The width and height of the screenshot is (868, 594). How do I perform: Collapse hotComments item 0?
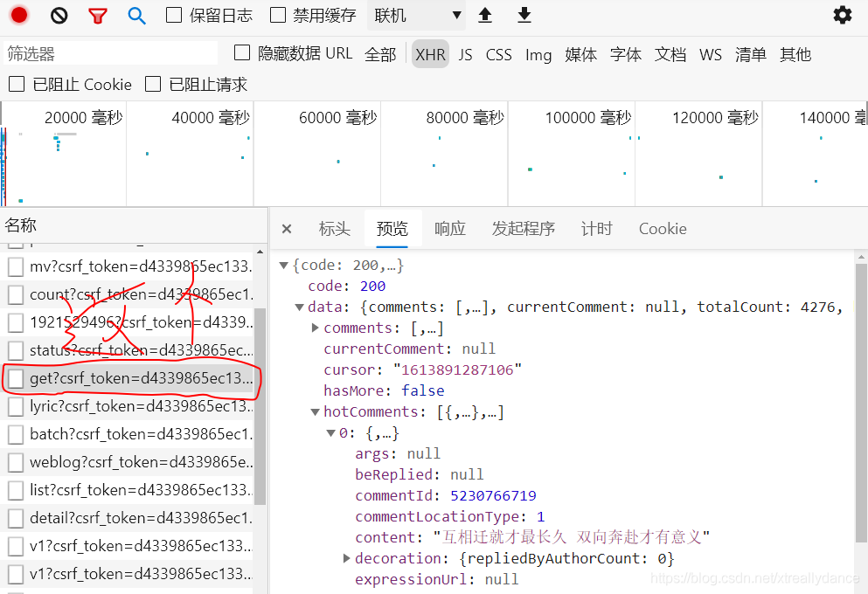[x=330, y=433]
